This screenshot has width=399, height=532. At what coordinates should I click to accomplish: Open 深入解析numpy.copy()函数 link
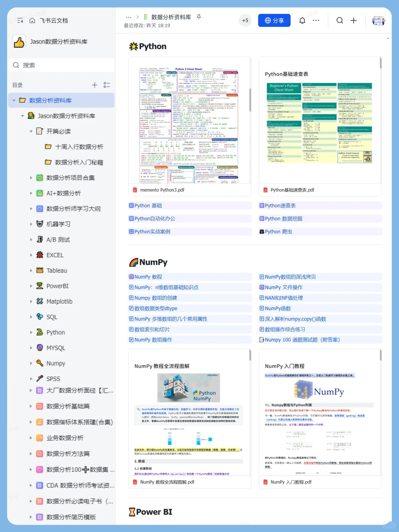click(x=295, y=319)
